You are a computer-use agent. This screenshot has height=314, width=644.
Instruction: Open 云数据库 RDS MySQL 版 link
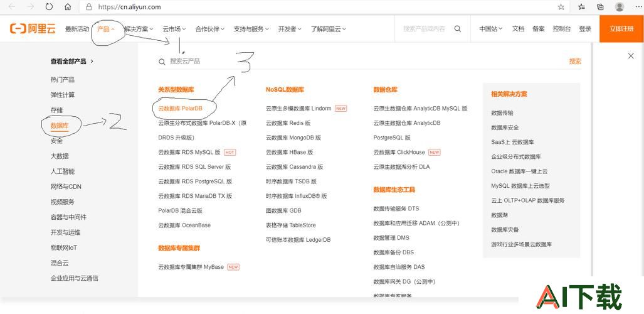click(189, 152)
